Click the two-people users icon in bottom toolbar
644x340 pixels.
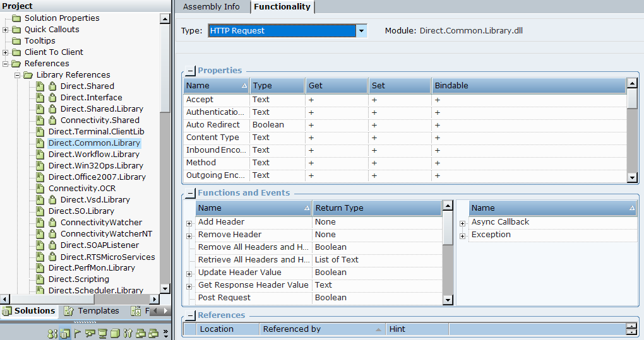click(x=53, y=333)
